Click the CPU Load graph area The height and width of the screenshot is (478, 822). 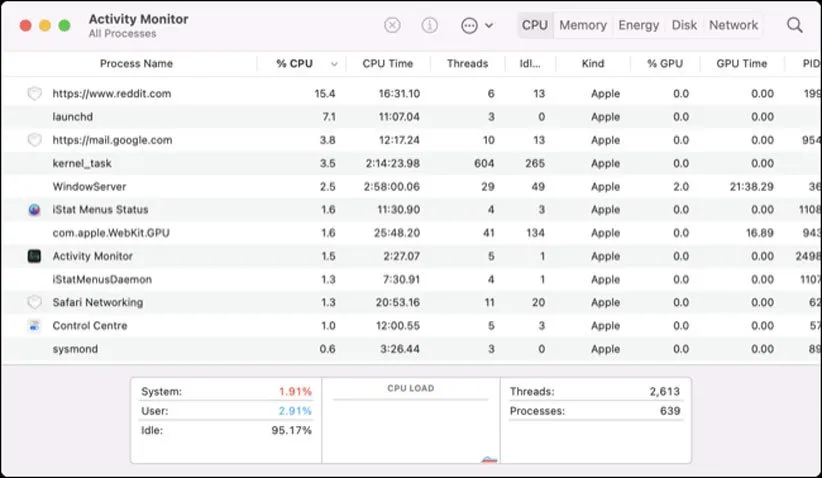tap(410, 430)
